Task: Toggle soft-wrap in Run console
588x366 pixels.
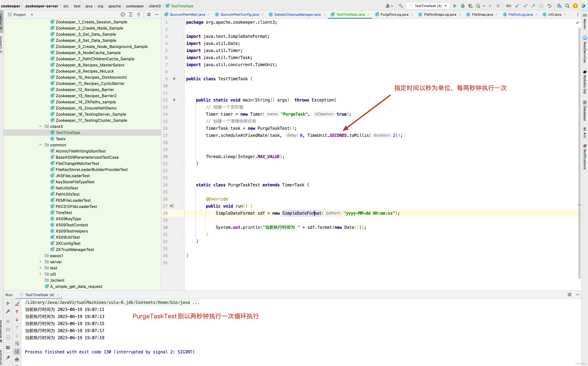Action: [17, 344]
